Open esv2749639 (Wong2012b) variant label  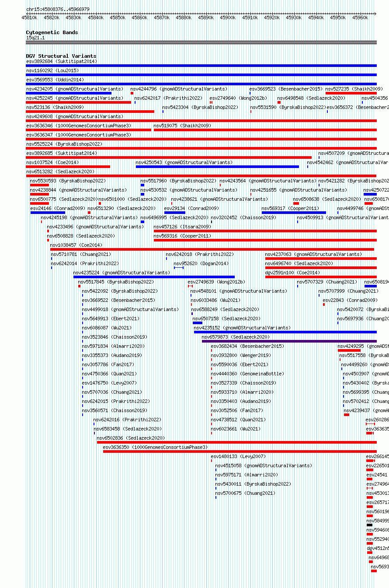tap(216, 282)
